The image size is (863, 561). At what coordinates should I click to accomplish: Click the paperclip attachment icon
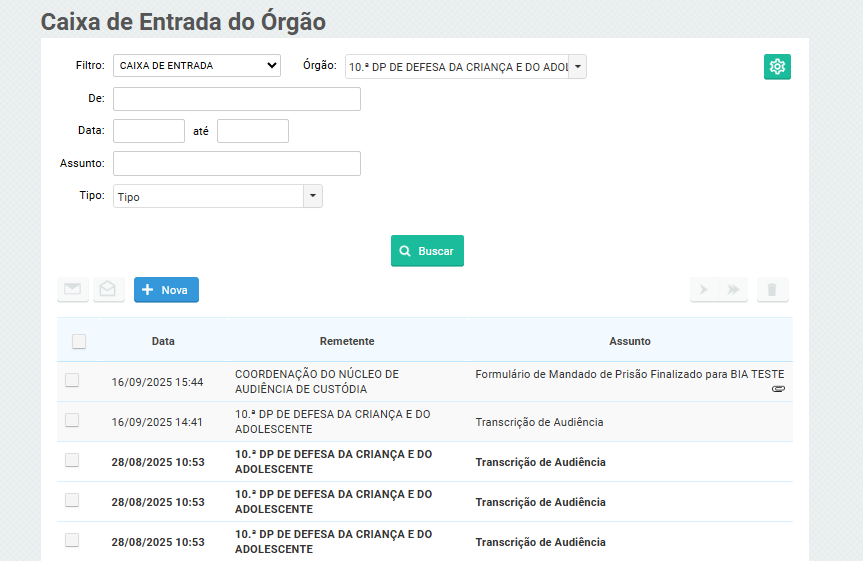pyautogui.click(x=778, y=388)
